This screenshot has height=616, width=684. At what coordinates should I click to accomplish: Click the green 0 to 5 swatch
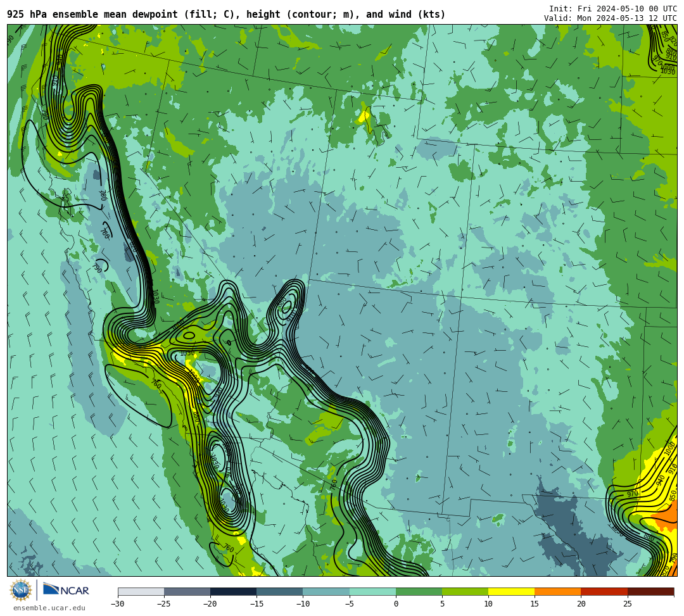click(419, 591)
